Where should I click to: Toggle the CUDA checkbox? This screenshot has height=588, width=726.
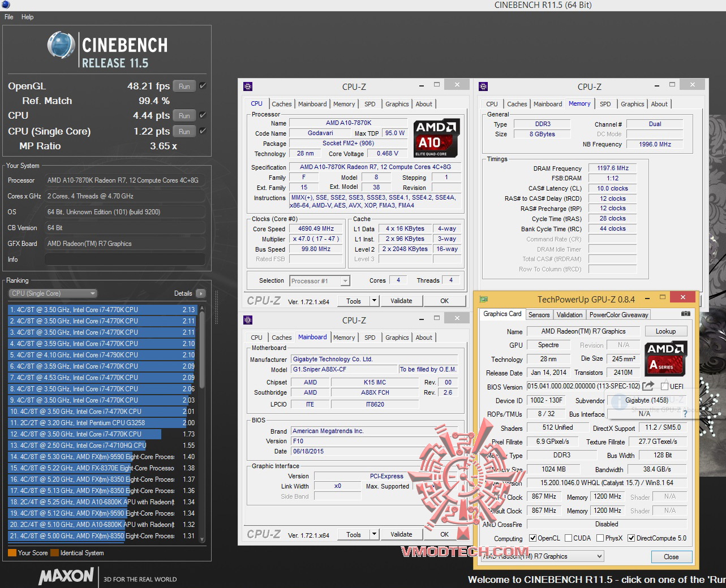tap(568, 538)
